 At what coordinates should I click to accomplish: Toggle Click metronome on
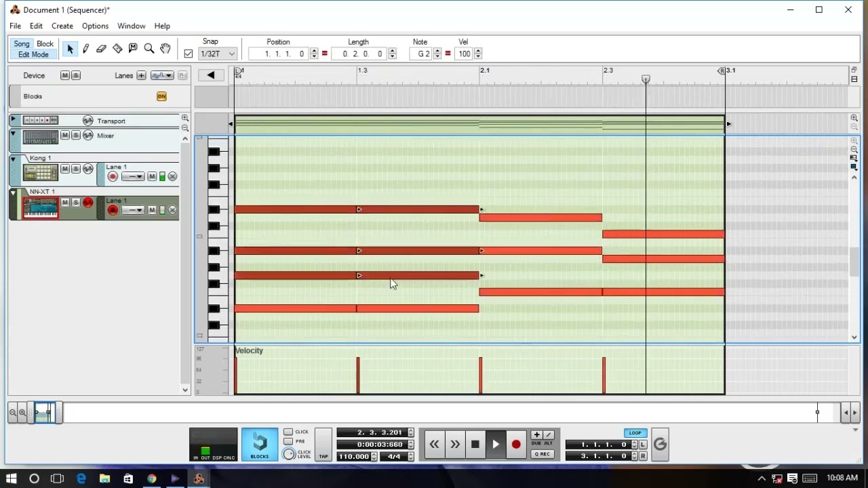click(x=288, y=432)
